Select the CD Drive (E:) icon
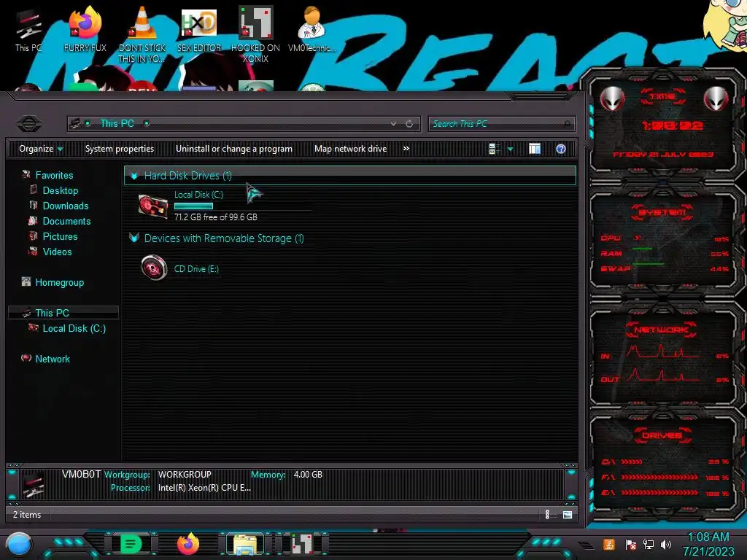Screen dimensions: 747x560 click(154, 268)
